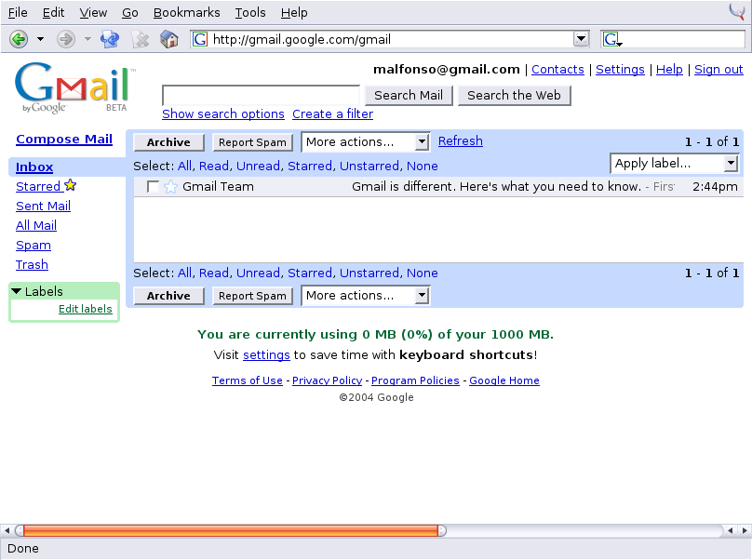This screenshot has width=752, height=560.
Task: Open the Contacts link
Action: coord(557,70)
